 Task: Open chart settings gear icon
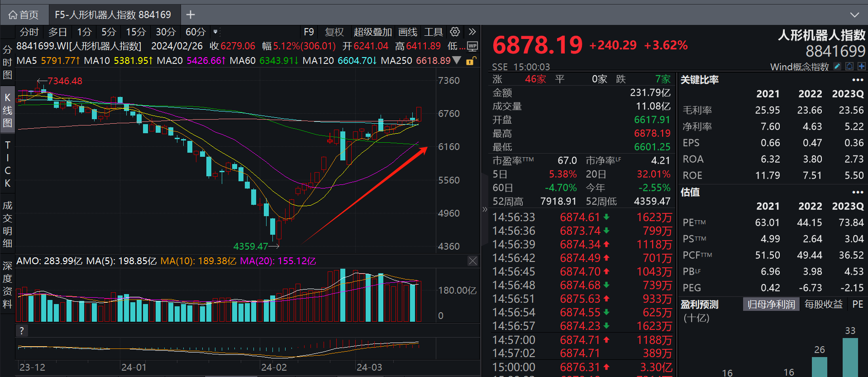(x=455, y=32)
